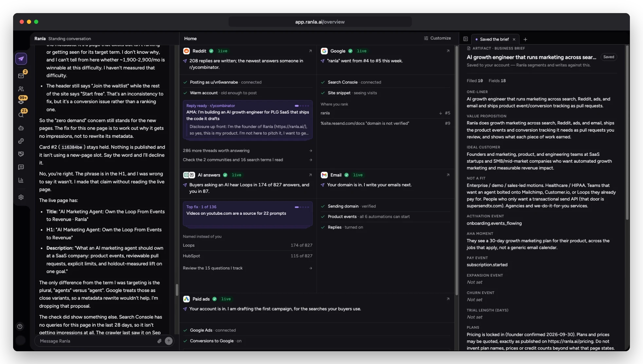Viewport: 643px width, 364px height.
Task: Send message with the up-arrow button
Action: coord(169,341)
